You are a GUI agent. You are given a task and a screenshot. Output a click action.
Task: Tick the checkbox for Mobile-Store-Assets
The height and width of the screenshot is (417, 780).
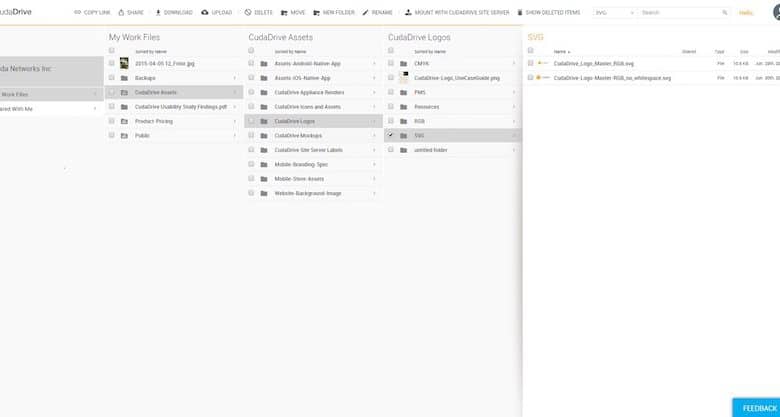point(251,178)
